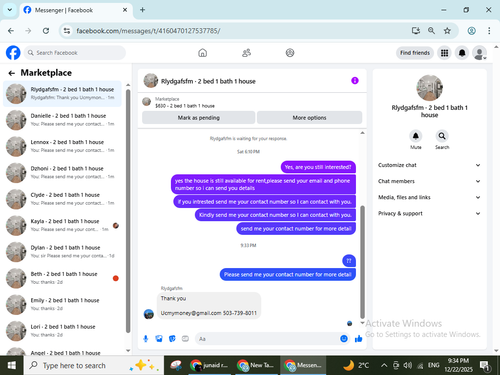Click the Find friends button
Screen dimensions: 500x375
coord(415,53)
